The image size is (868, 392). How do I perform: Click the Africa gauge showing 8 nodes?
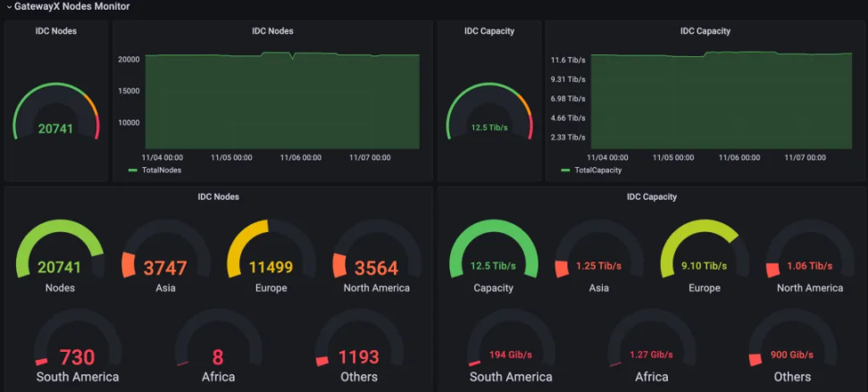(218, 346)
